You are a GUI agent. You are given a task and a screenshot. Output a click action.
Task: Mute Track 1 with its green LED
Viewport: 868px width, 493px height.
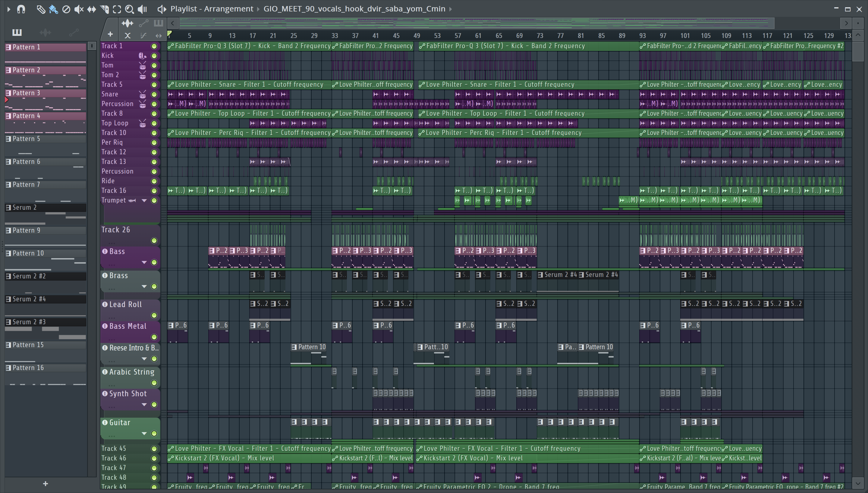(x=154, y=46)
